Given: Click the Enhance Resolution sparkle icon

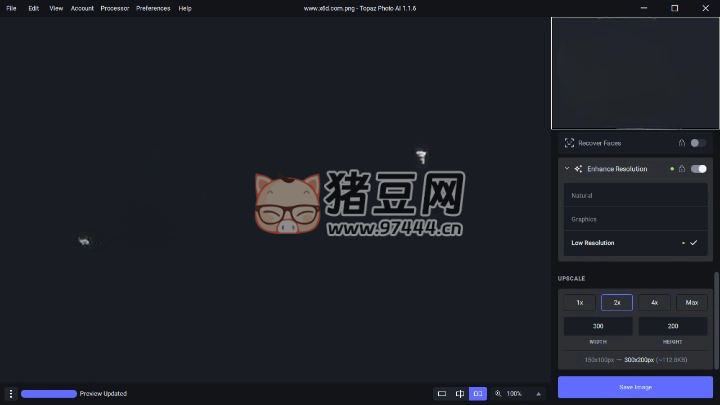Looking at the screenshot, I should (578, 169).
